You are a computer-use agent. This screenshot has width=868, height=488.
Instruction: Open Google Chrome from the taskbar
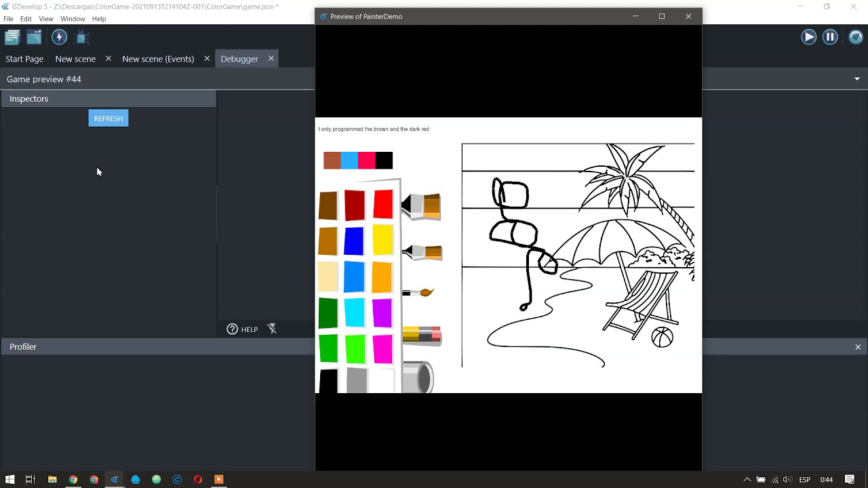tap(73, 479)
